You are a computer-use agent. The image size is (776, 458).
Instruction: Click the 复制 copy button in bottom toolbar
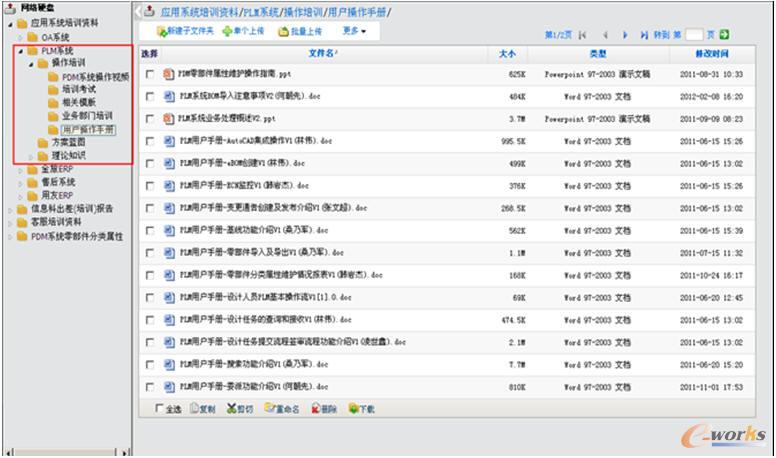pos(203,408)
